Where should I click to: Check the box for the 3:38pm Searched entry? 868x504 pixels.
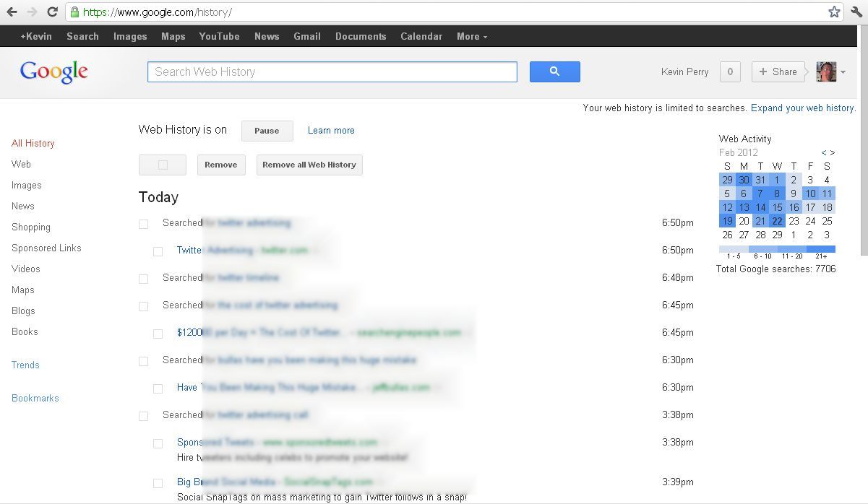pyautogui.click(x=143, y=416)
